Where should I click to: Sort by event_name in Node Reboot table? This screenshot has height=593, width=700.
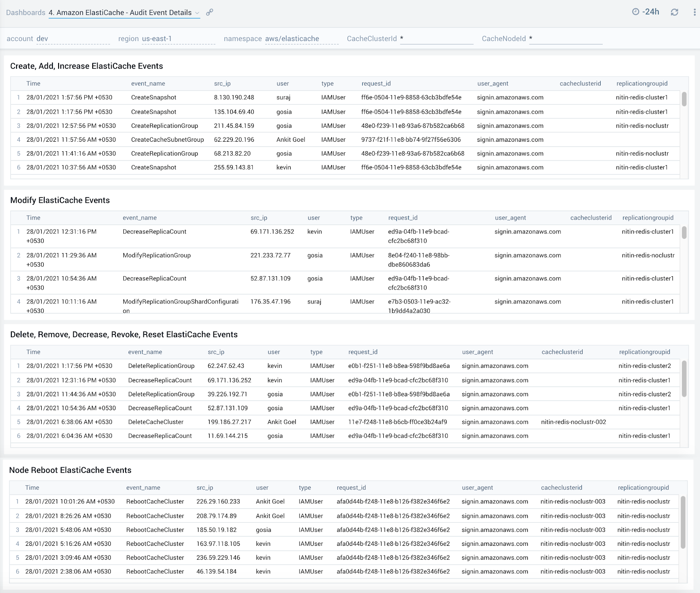pos(143,488)
